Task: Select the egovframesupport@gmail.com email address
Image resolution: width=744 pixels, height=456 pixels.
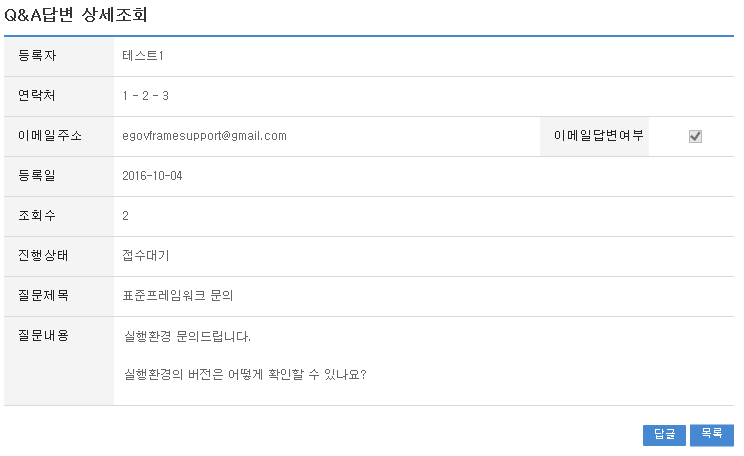Action: (x=204, y=136)
